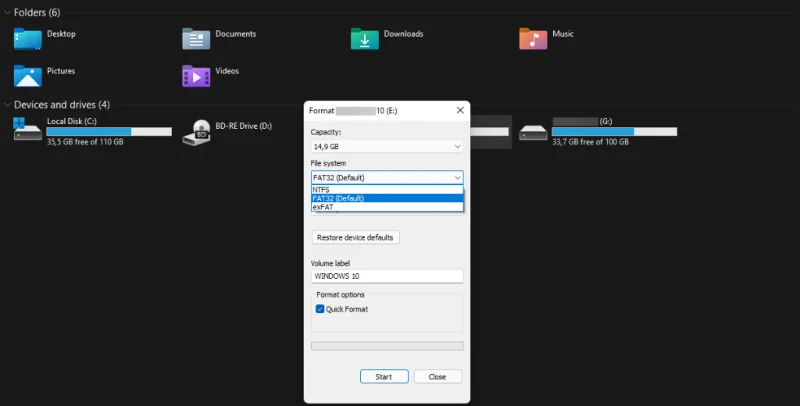Choose FAT32 (Default) in the list
Viewport: 800px width, 406px height.
pyautogui.click(x=387, y=198)
